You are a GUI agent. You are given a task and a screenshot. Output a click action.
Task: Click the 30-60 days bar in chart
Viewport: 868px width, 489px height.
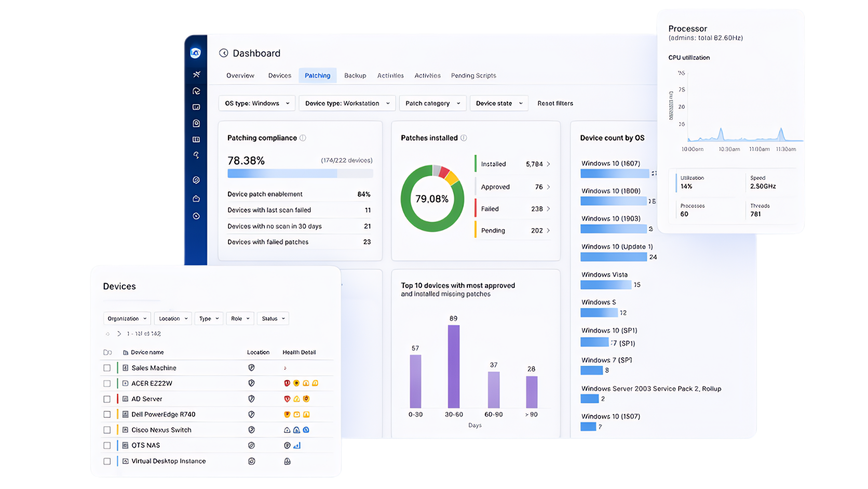[454, 366]
